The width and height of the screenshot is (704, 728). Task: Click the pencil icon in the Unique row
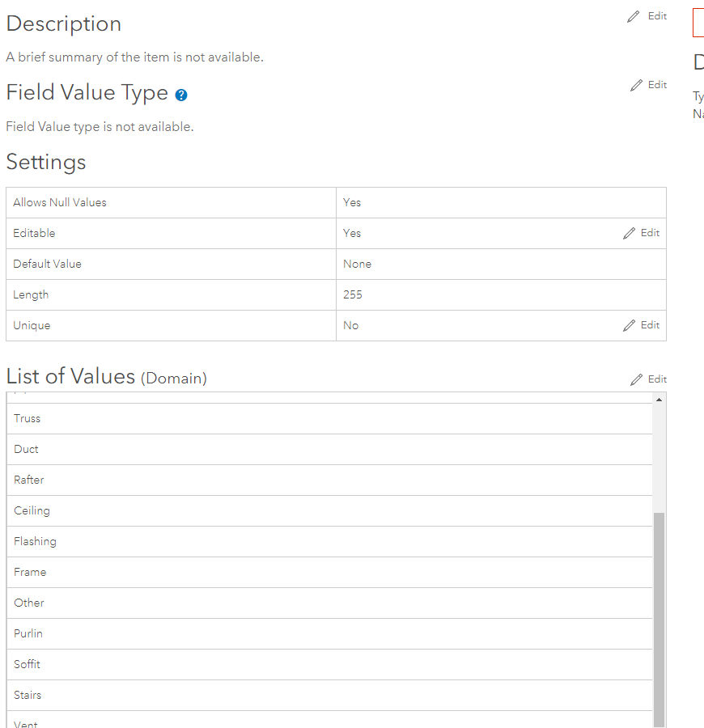pos(630,325)
